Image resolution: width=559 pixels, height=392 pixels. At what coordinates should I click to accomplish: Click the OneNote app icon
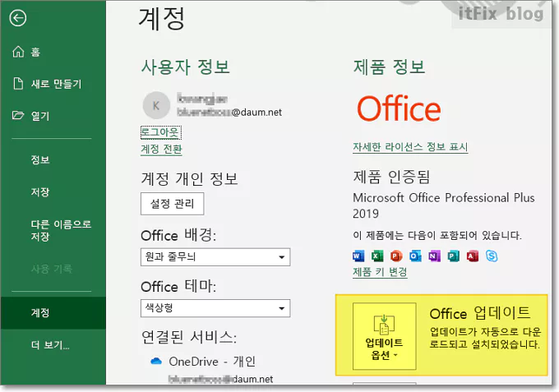coord(434,256)
